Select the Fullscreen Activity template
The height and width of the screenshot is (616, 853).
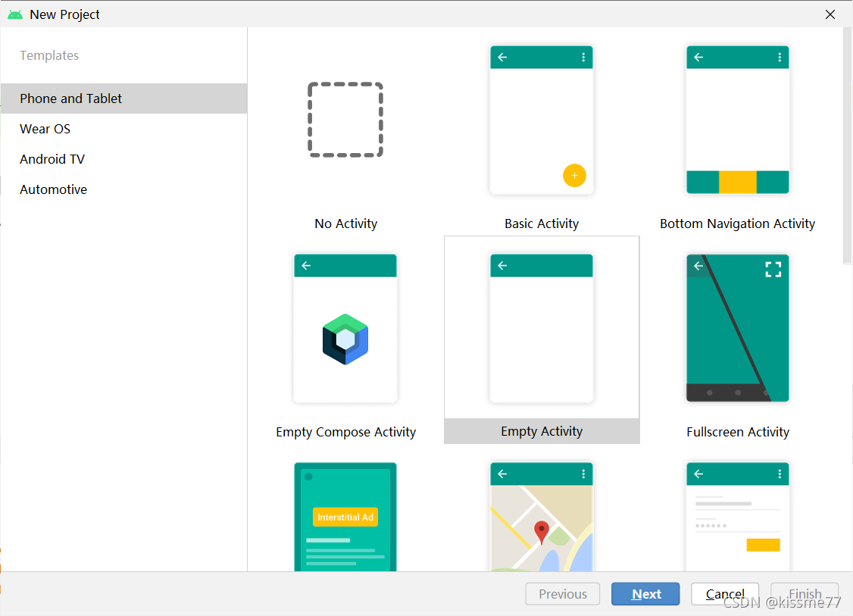[737, 329]
